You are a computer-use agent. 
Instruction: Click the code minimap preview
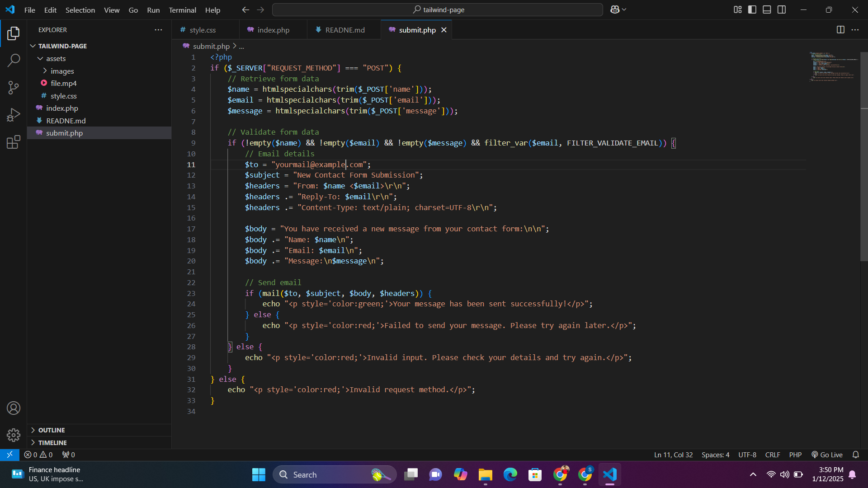[x=834, y=67]
